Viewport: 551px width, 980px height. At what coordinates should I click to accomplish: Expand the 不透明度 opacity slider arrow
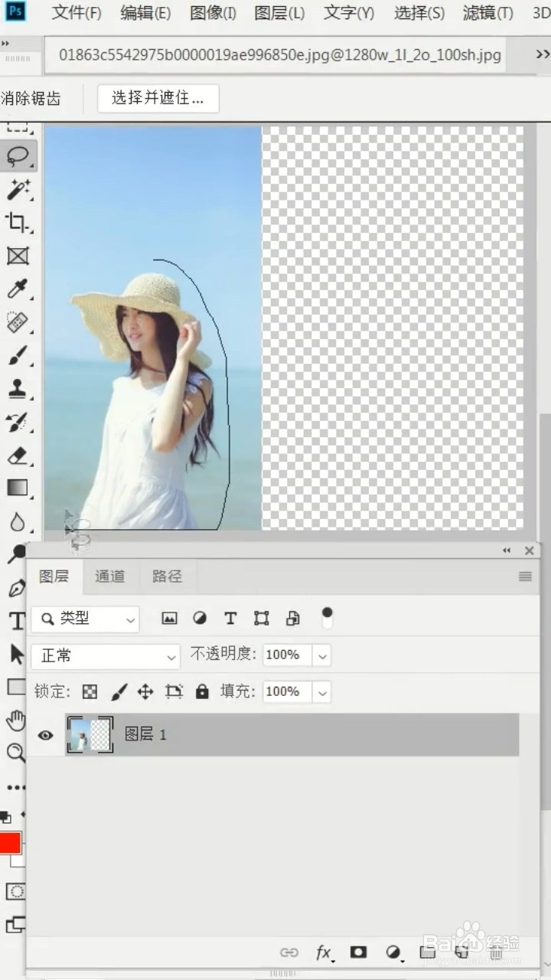tap(323, 655)
